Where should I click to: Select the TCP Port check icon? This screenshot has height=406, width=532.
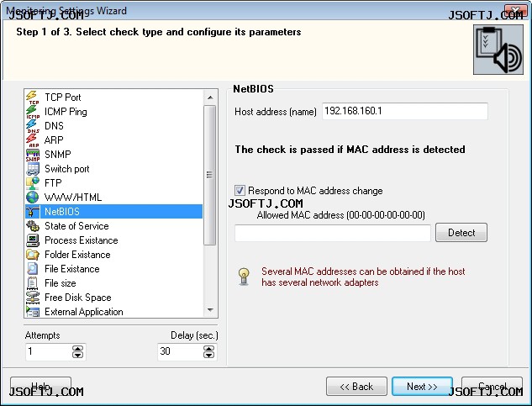coord(33,98)
